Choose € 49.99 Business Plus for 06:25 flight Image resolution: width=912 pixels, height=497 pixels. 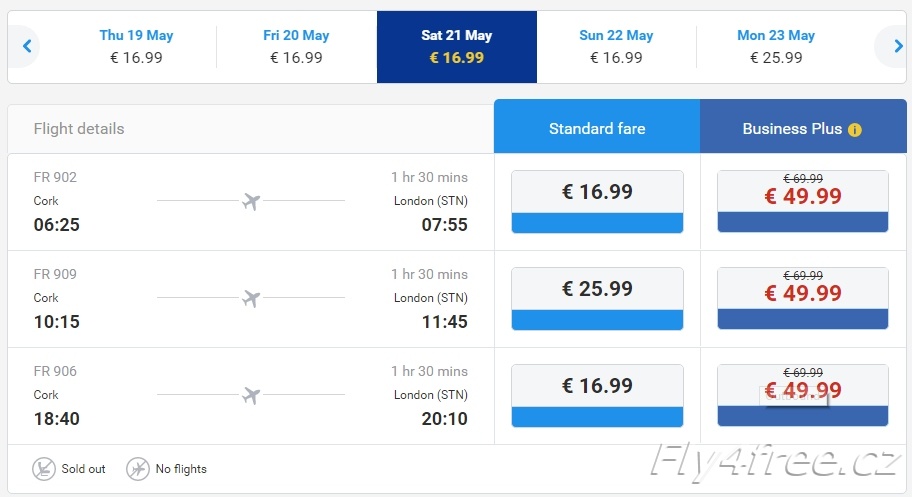tap(803, 201)
